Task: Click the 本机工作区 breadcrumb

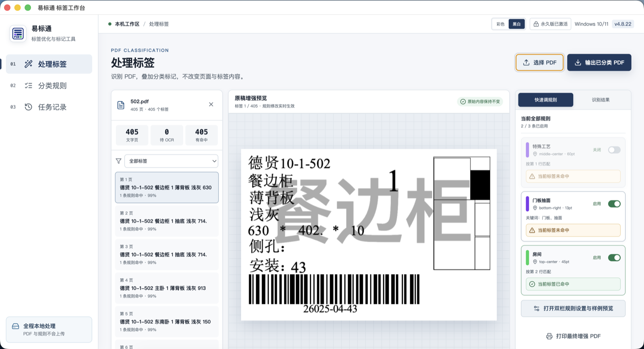Action: tap(127, 24)
